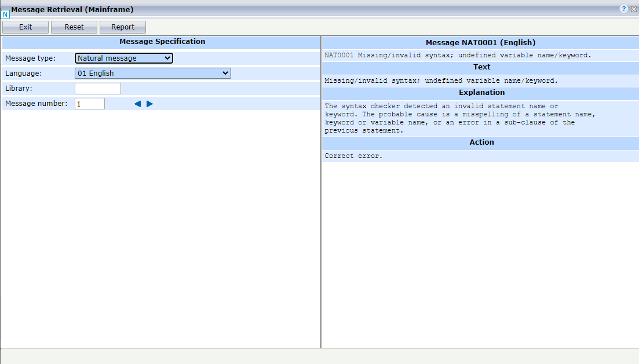This screenshot has height=364, width=639.
Task: Click the next message navigation arrow
Action: (149, 103)
